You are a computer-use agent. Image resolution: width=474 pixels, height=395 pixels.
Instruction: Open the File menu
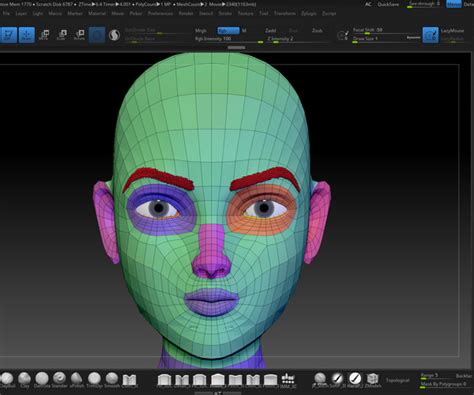[x=6, y=14]
